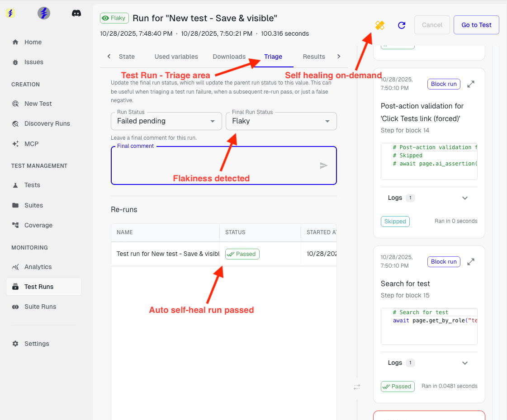Click the Flaky status badge near the title
Image resolution: width=507 pixels, height=420 pixels.
114,18
